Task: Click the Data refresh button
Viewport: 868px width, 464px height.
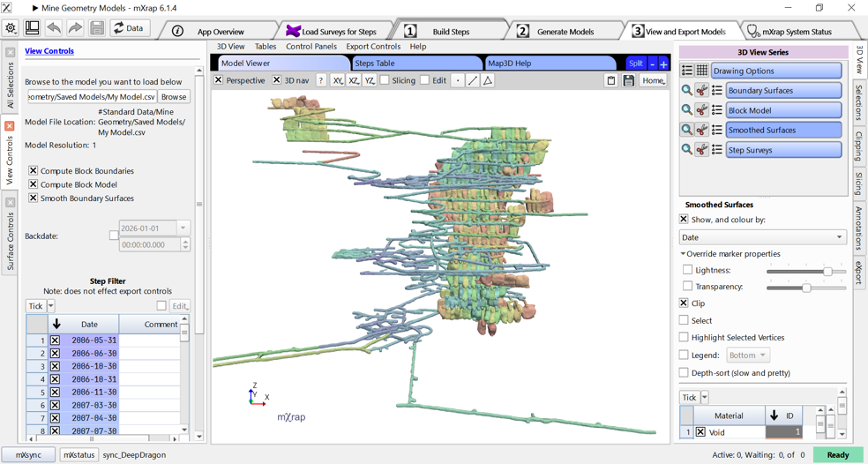Action: [130, 28]
